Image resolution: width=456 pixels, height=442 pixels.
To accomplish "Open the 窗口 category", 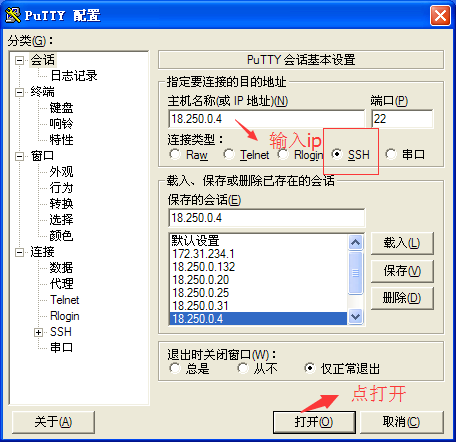I will (x=43, y=156).
